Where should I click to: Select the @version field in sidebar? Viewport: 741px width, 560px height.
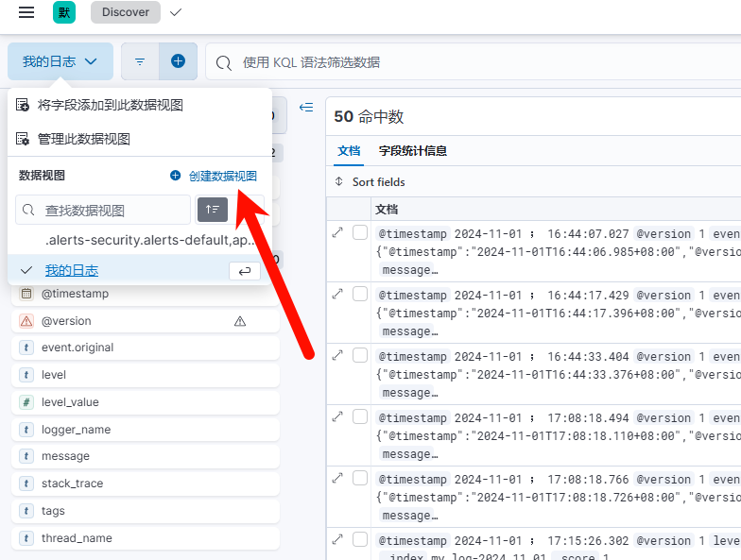(146, 321)
